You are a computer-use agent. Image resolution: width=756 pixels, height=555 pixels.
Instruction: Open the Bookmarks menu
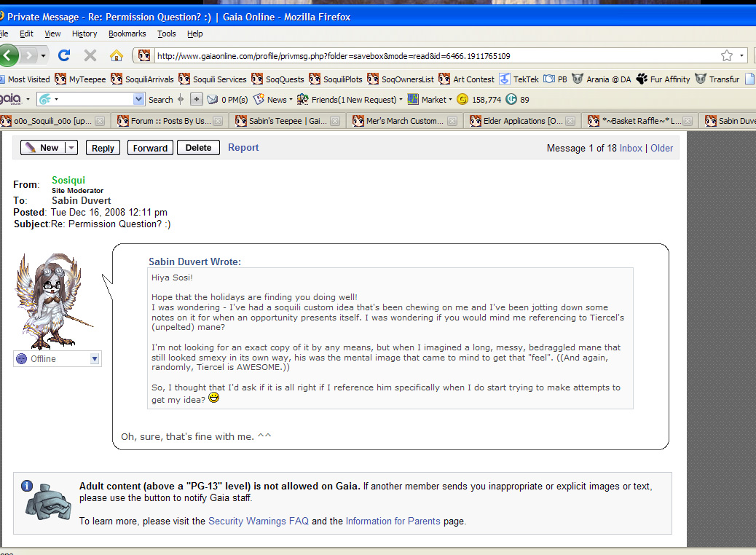(127, 34)
